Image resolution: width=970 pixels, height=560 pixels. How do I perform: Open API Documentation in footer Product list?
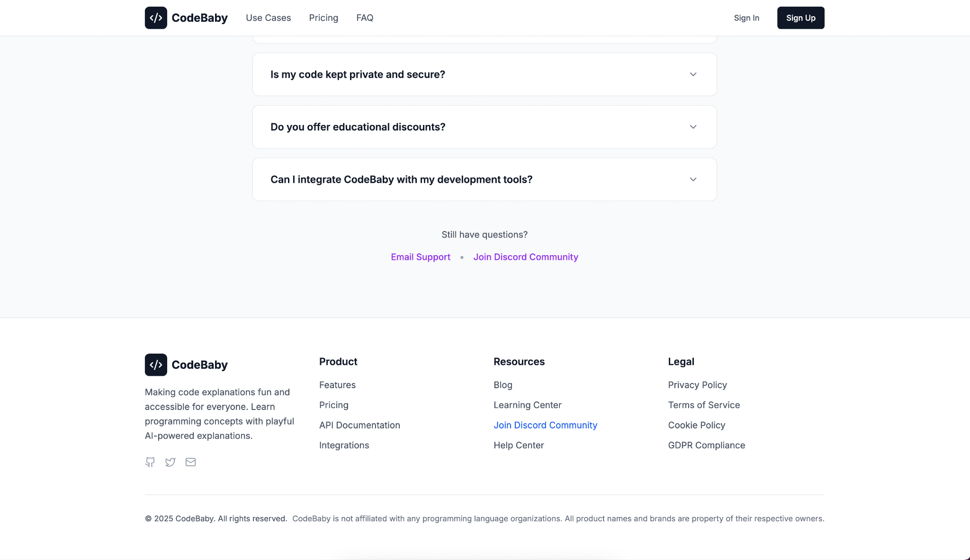[359, 425]
